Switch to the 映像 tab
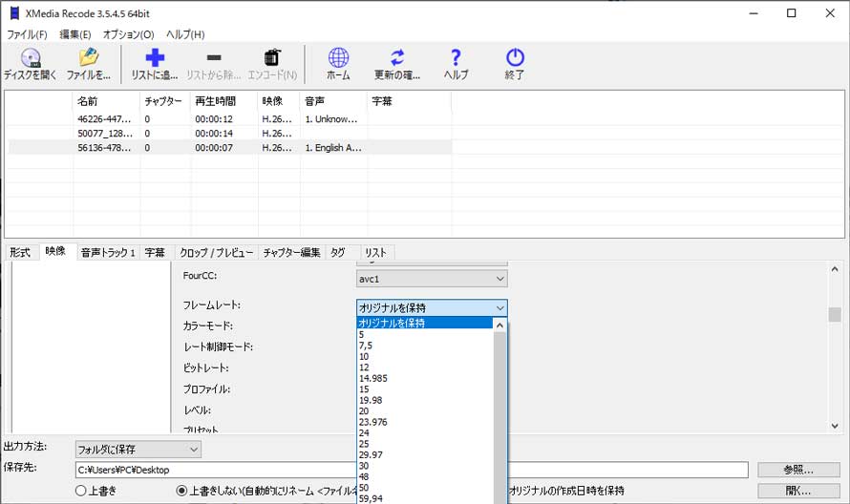Image resolution: width=850 pixels, height=504 pixels. [55, 251]
